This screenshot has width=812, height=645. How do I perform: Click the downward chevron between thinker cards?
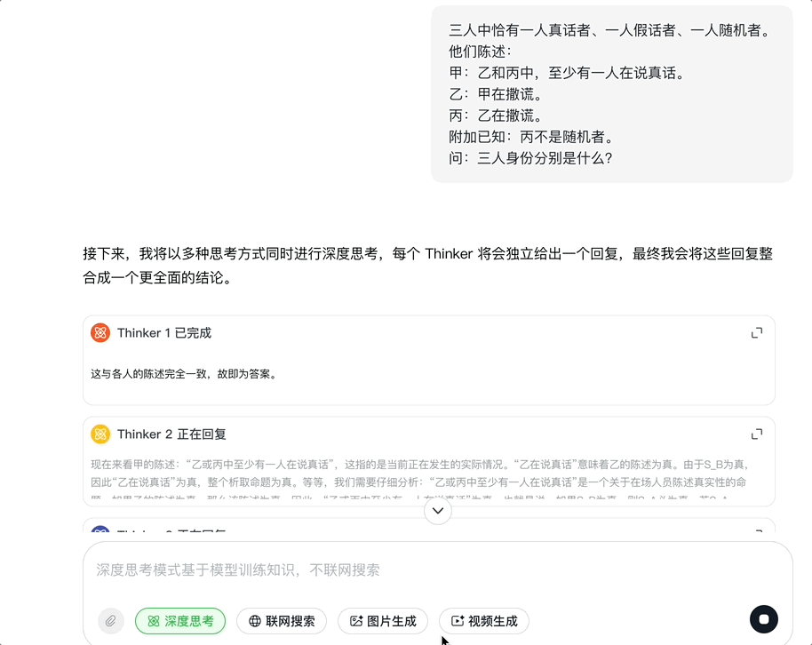(436, 511)
